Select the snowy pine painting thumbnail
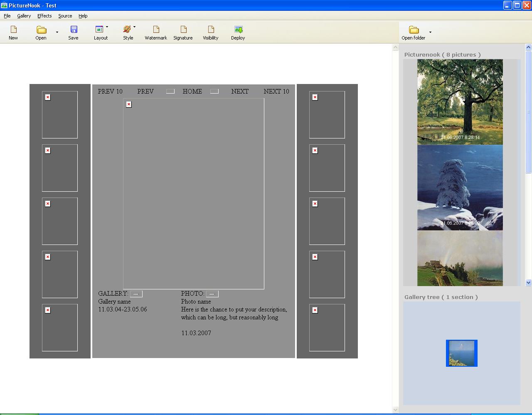The image size is (532, 415). point(460,188)
